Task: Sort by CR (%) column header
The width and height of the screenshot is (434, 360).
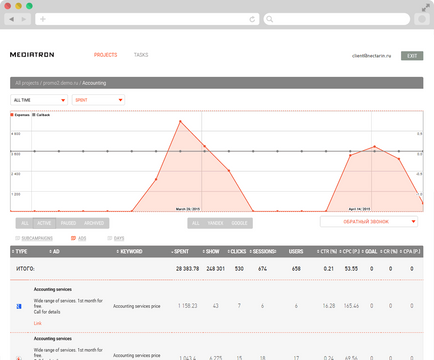Action: (389, 251)
